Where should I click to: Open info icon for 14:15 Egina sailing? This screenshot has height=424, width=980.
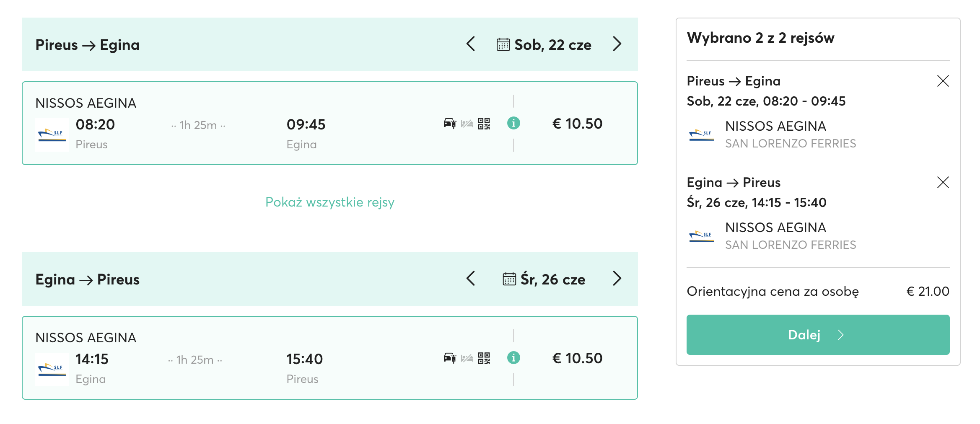[513, 358]
